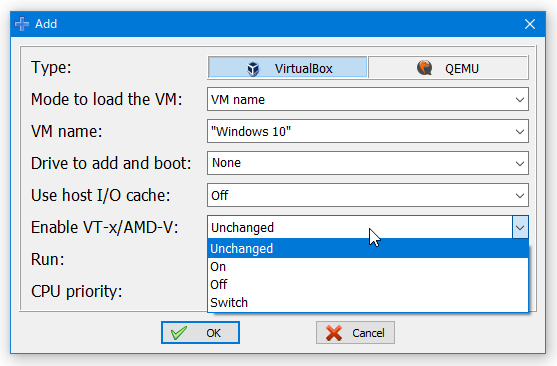Select the VirtualBox type button
The image size is (557, 366).
click(287, 68)
